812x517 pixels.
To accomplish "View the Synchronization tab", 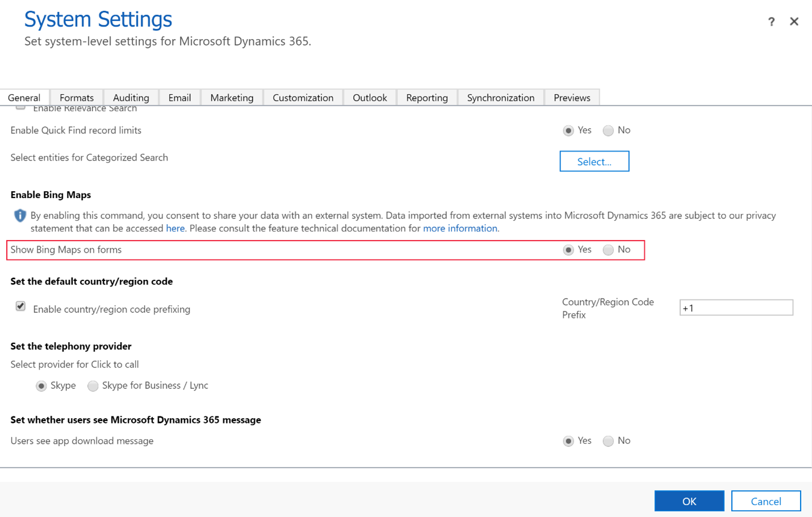I will click(x=501, y=98).
